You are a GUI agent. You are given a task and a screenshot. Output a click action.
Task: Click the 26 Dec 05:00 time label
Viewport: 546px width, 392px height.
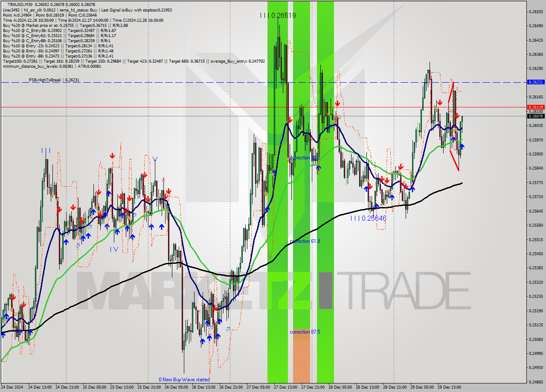coord(177,387)
